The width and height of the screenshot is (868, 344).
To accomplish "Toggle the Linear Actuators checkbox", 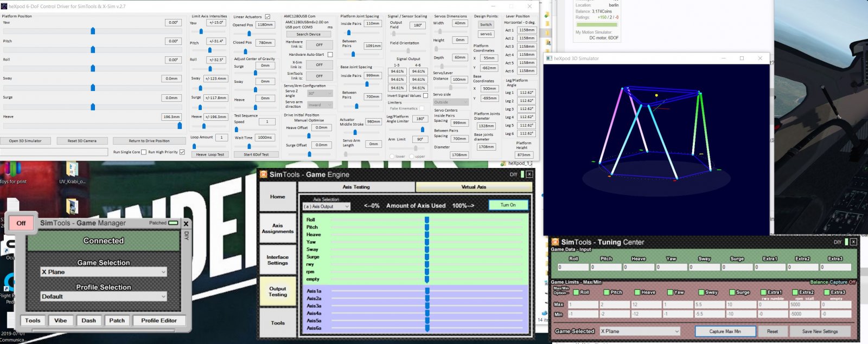I will (x=267, y=17).
